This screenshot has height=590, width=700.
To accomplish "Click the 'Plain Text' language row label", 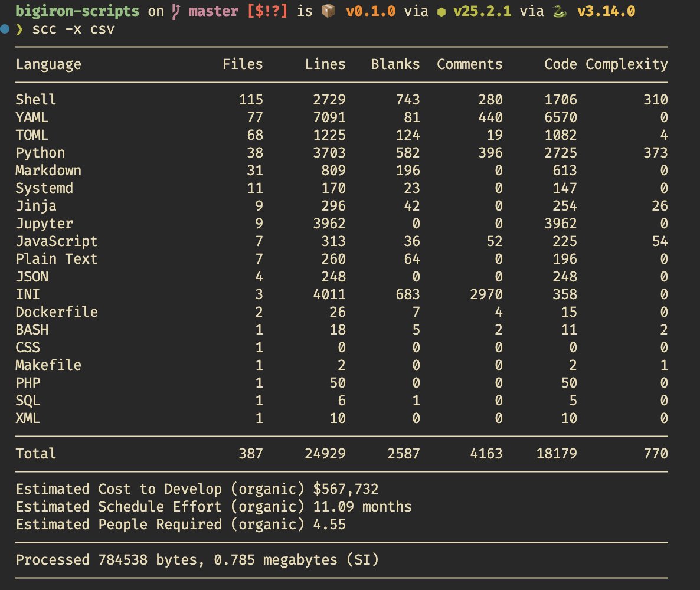I will point(57,259).
